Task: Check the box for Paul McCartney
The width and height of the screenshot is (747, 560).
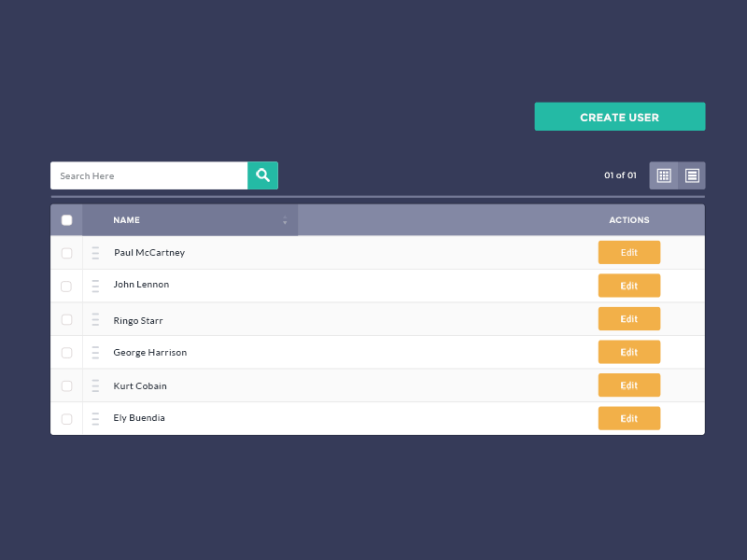Action: click(x=66, y=253)
